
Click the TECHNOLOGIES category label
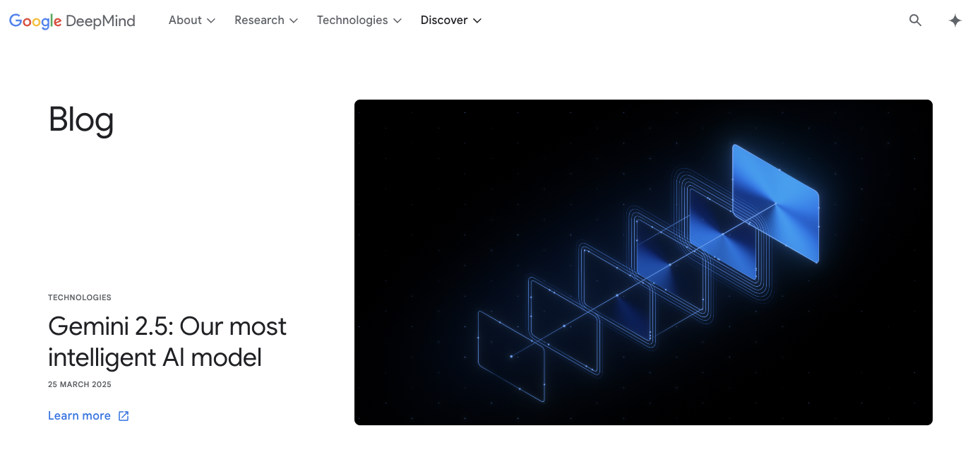pyautogui.click(x=79, y=297)
